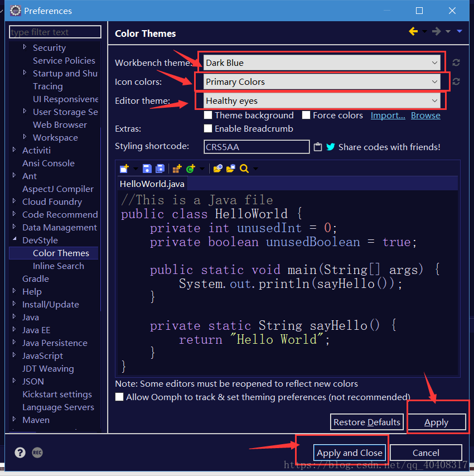Open Kickstart settings preferences
The width and height of the screenshot is (474, 476).
57,395
